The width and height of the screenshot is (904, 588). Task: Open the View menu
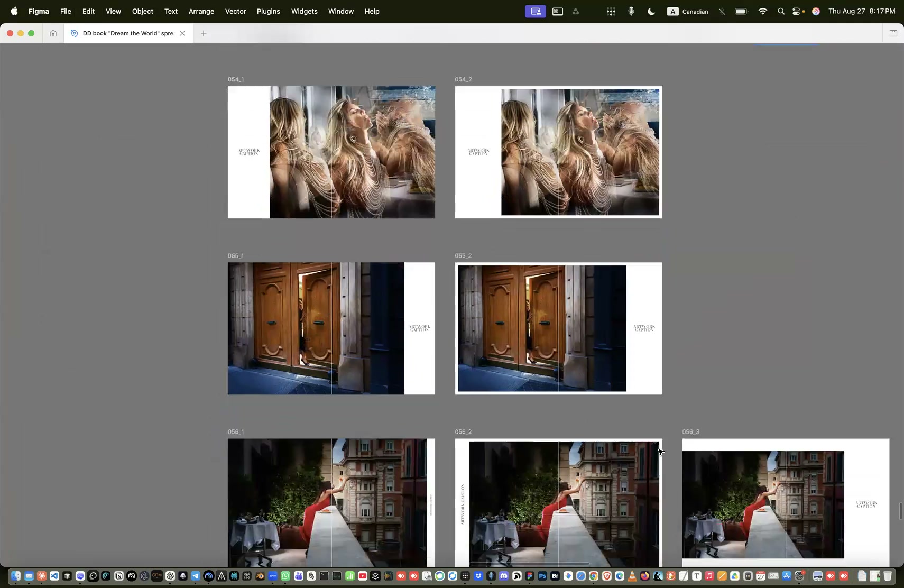click(x=113, y=11)
